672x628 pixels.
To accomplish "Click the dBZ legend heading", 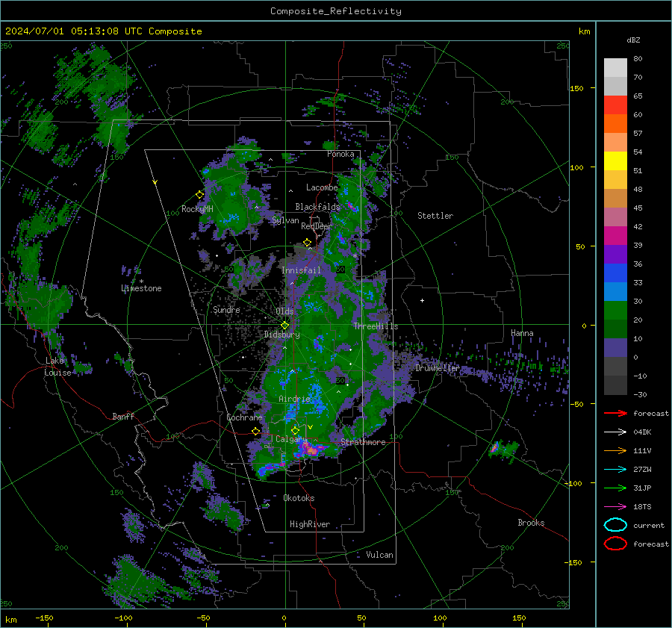I will point(633,40).
